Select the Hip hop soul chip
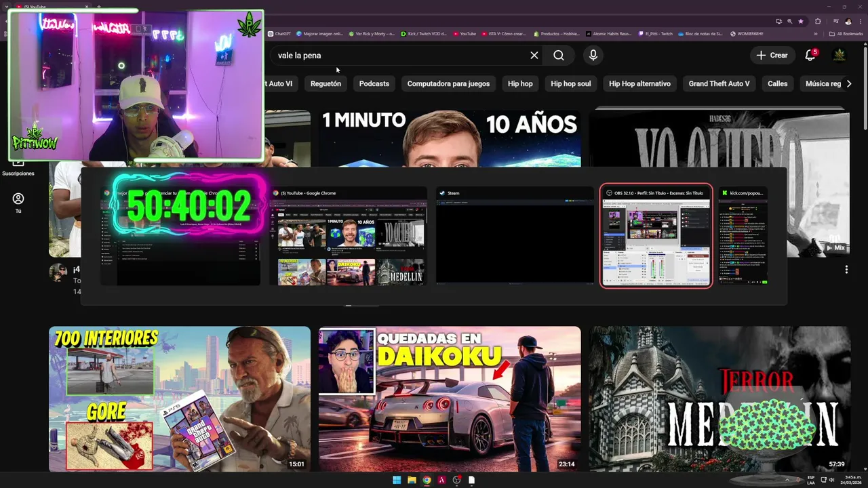The width and height of the screenshot is (868, 488). (571, 84)
